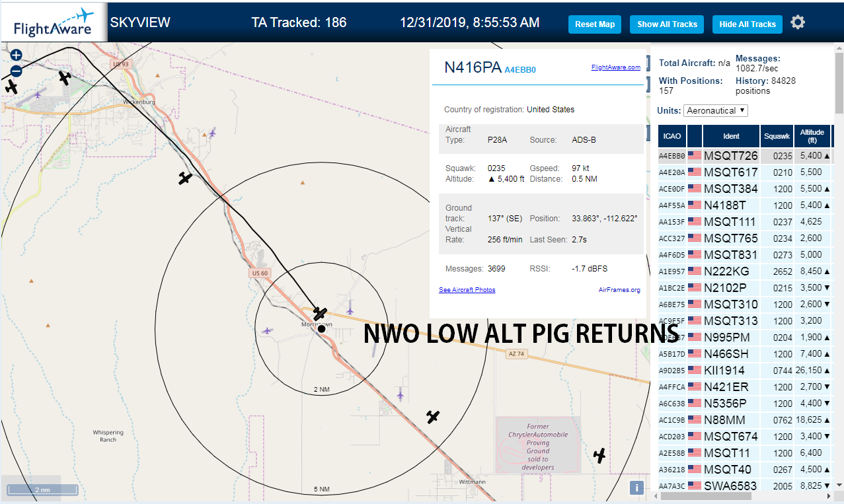Image resolution: width=844 pixels, height=504 pixels.
Task: Zoom in the map with plus button
Action: pyautogui.click(x=17, y=55)
